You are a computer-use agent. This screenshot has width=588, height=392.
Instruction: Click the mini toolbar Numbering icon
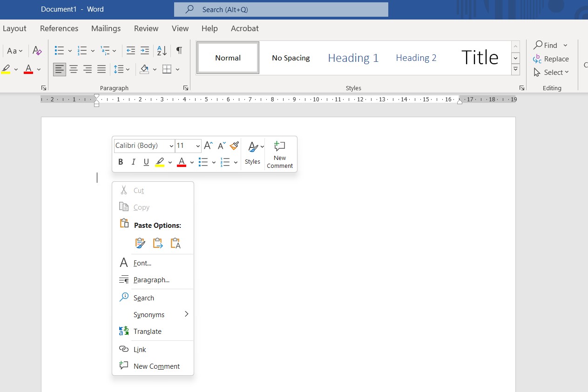[225, 162]
